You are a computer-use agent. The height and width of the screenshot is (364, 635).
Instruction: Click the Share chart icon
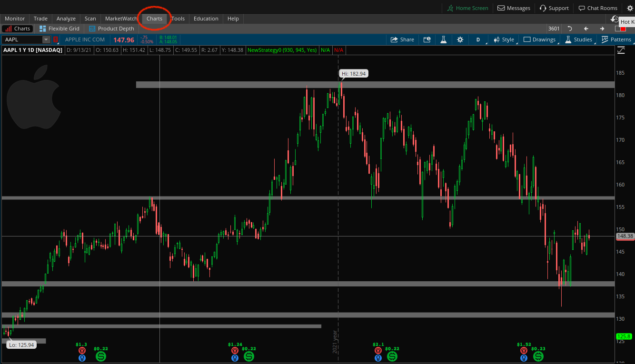coord(402,39)
